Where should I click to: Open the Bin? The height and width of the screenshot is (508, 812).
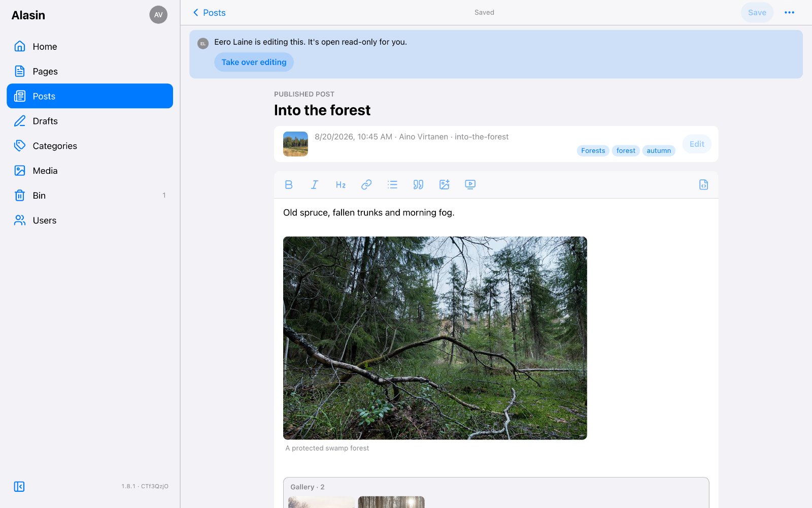(90, 196)
